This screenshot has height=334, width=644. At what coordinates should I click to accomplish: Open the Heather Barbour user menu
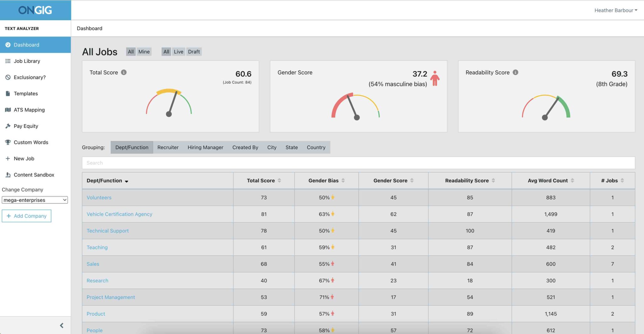pos(615,10)
